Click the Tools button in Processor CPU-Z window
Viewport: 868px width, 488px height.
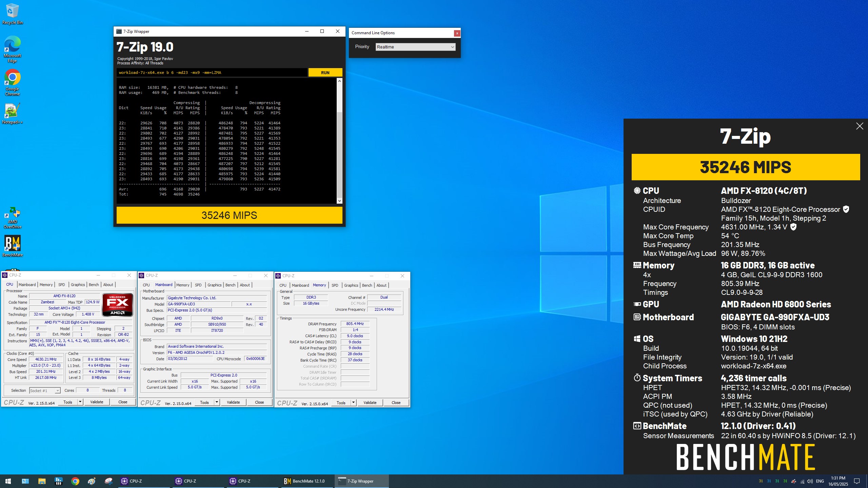(x=68, y=402)
